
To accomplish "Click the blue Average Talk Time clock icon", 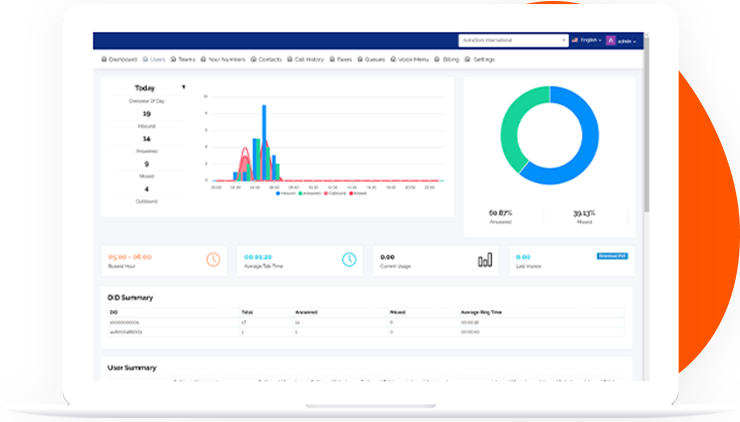I will click(x=349, y=260).
